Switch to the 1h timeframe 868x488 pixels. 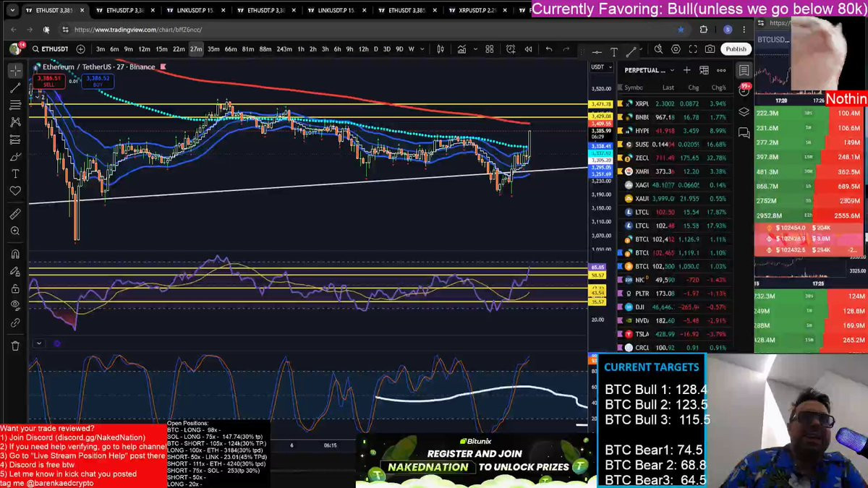(300, 49)
